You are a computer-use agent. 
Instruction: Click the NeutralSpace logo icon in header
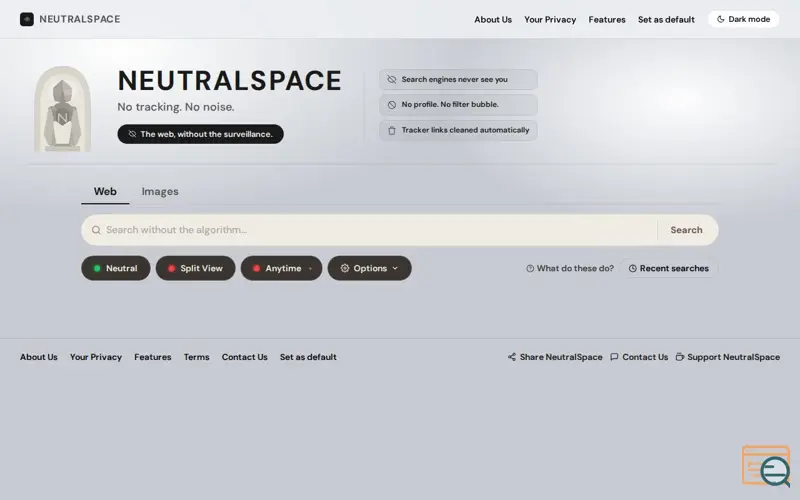(27, 19)
